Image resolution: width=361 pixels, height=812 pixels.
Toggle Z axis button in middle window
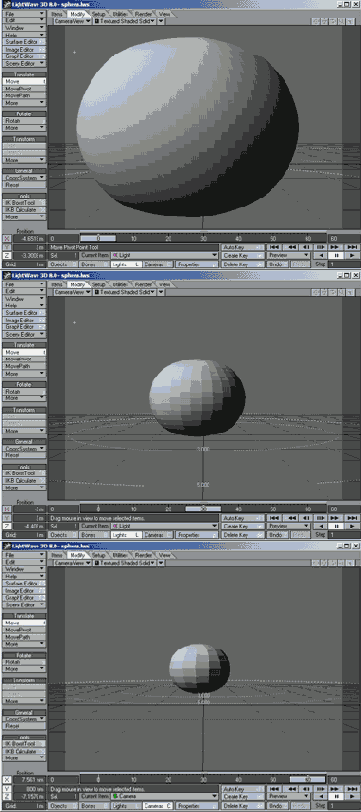[6, 526]
